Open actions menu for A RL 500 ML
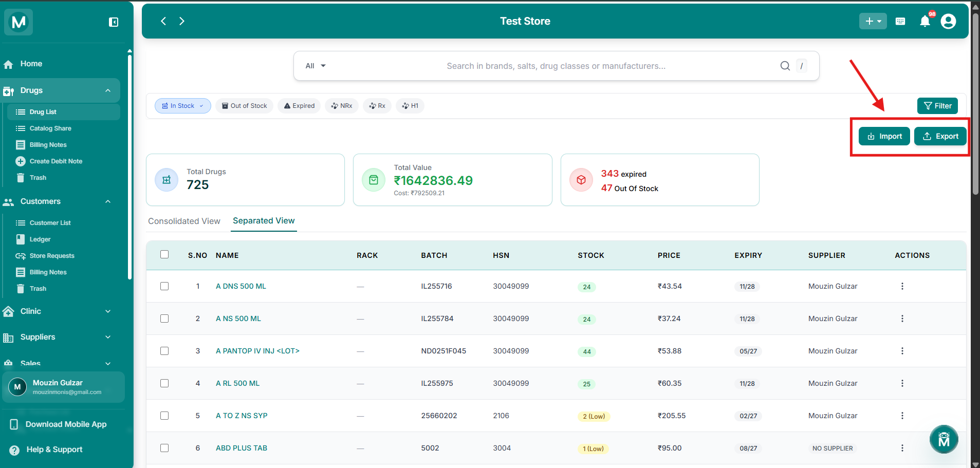Image resolution: width=980 pixels, height=468 pixels. pyautogui.click(x=902, y=383)
